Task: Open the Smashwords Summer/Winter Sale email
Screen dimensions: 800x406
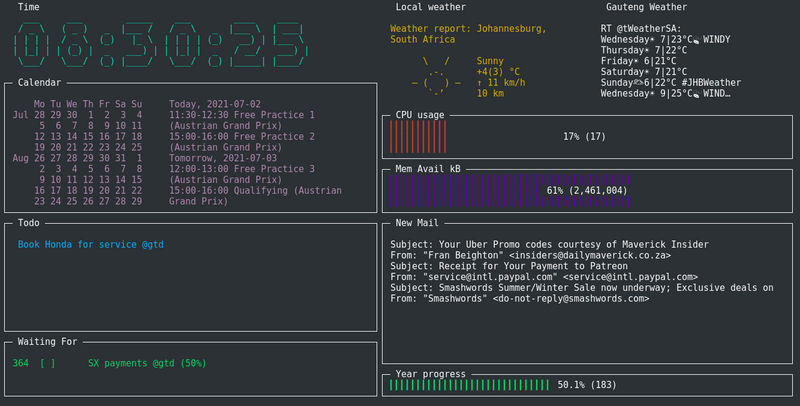Action: pyautogui.click(x=582, y=288)
